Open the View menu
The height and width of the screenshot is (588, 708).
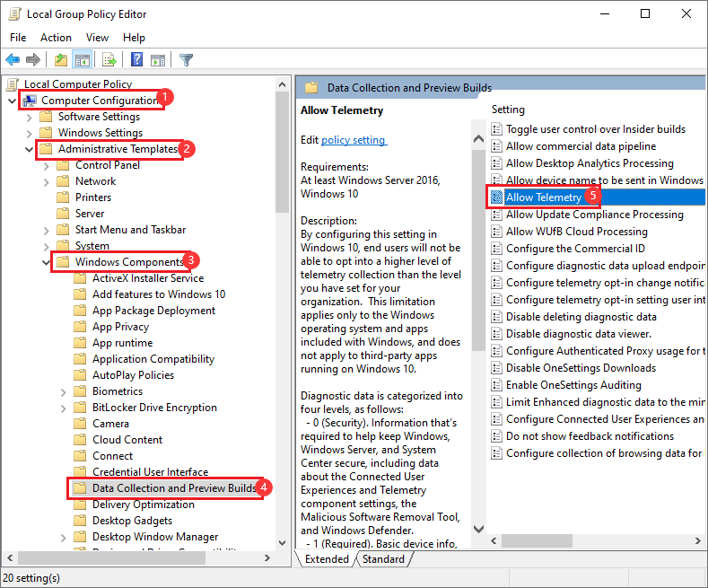97,38
